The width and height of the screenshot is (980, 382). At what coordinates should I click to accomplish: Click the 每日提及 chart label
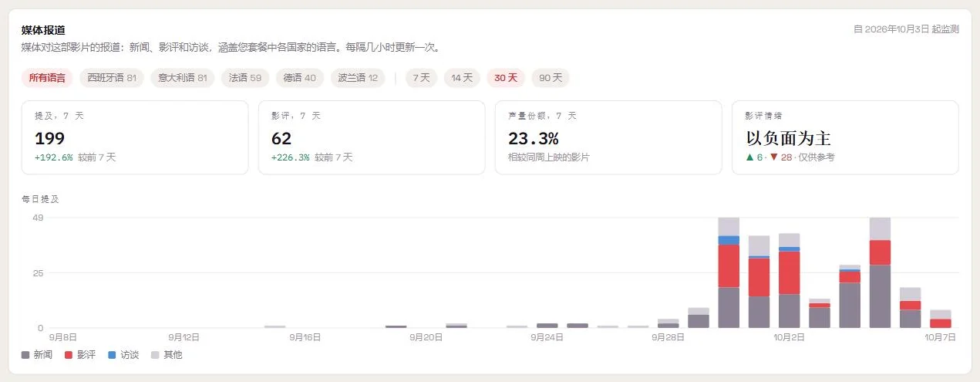coord(40,199)
